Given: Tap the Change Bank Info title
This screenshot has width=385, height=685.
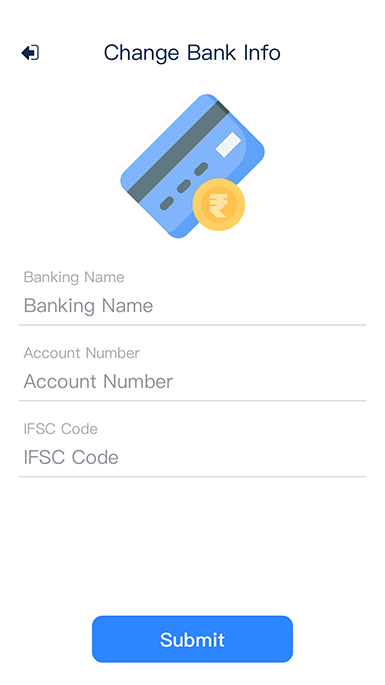Looking at the screenshot, I should pos(192,53).
